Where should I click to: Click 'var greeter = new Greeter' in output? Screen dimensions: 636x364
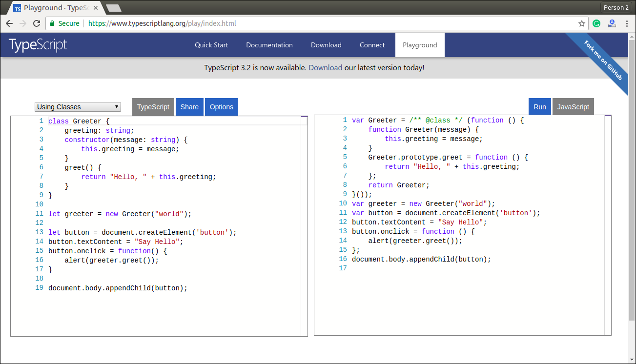424,203
